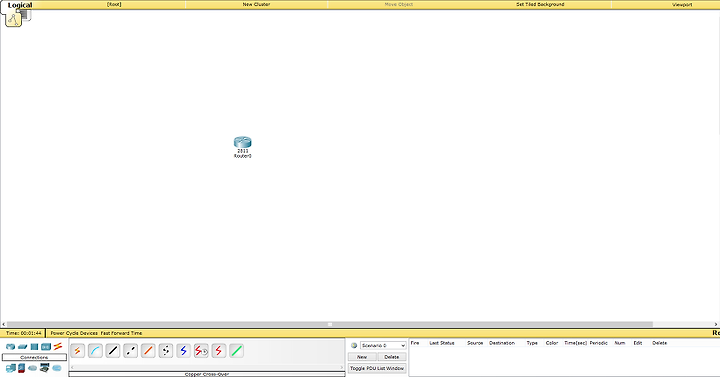Click Viewport in the top bar
720x377 pixels.
682,5
